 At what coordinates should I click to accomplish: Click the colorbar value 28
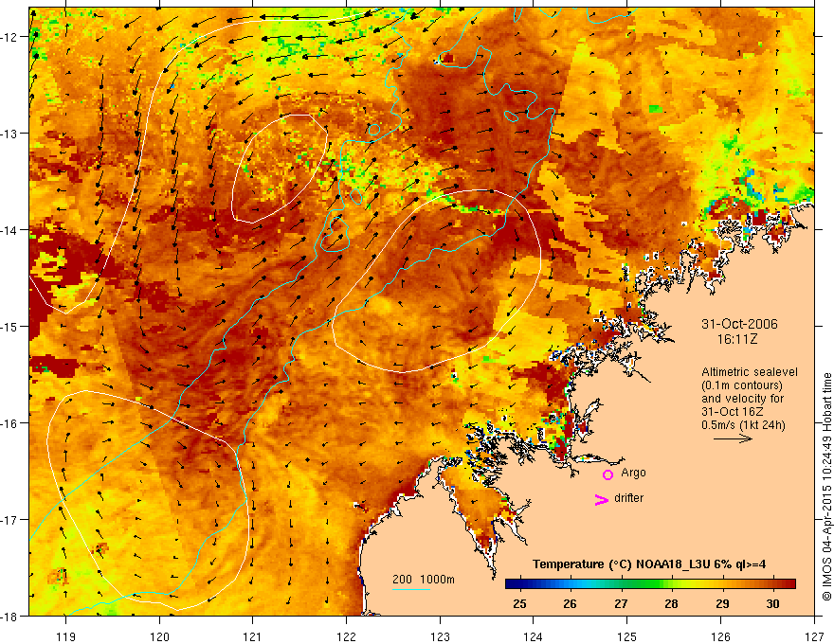pos(671,603)
